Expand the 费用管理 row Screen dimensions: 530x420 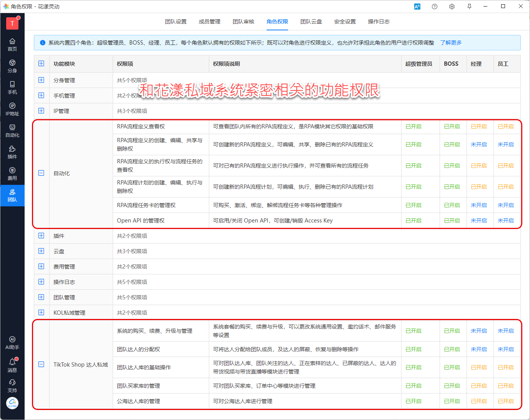[41, 266]
